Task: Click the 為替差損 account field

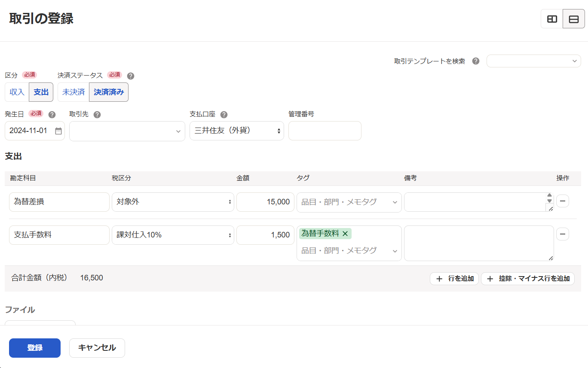Action: 59,202
